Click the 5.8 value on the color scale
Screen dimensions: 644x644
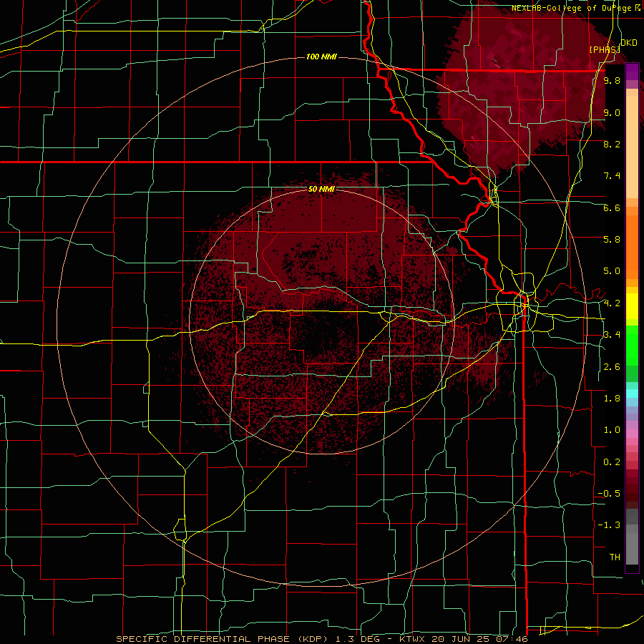coord(612,240)
